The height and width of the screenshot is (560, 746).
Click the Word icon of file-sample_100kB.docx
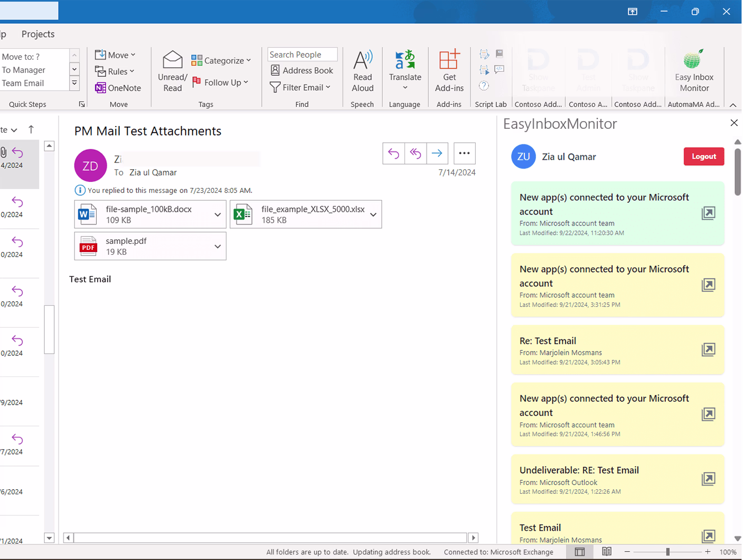[x=87, y=214]
